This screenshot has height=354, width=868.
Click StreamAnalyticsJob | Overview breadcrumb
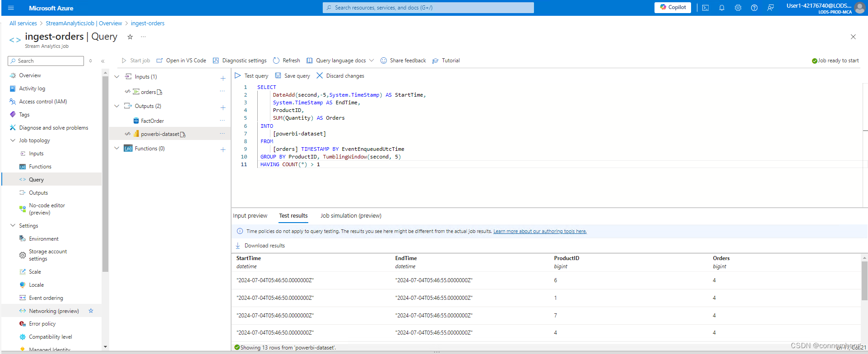tap(84, 23)
